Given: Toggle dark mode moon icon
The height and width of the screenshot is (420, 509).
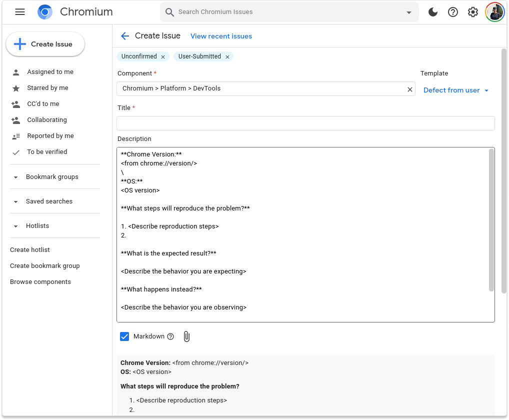Looking at the screenshot, I should (433, 12).
